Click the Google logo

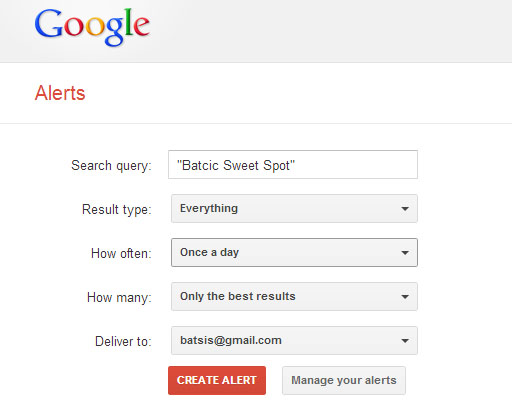point(92,27)
